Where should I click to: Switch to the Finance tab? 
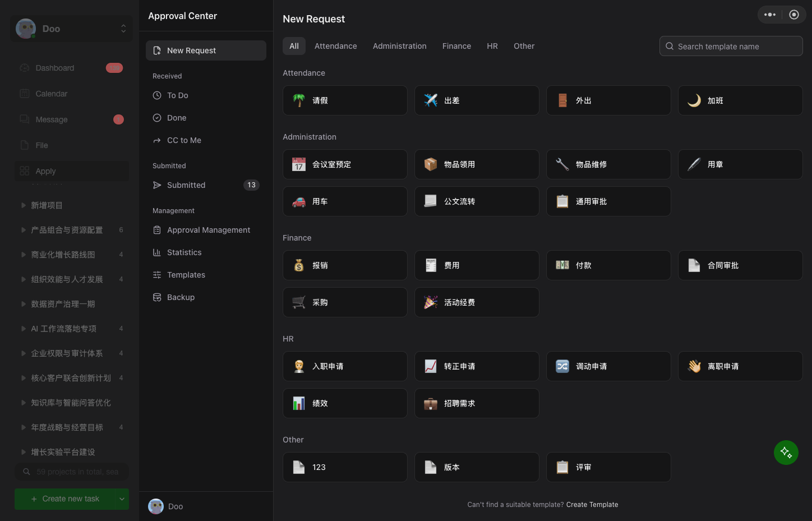click(x=456, y=46)
